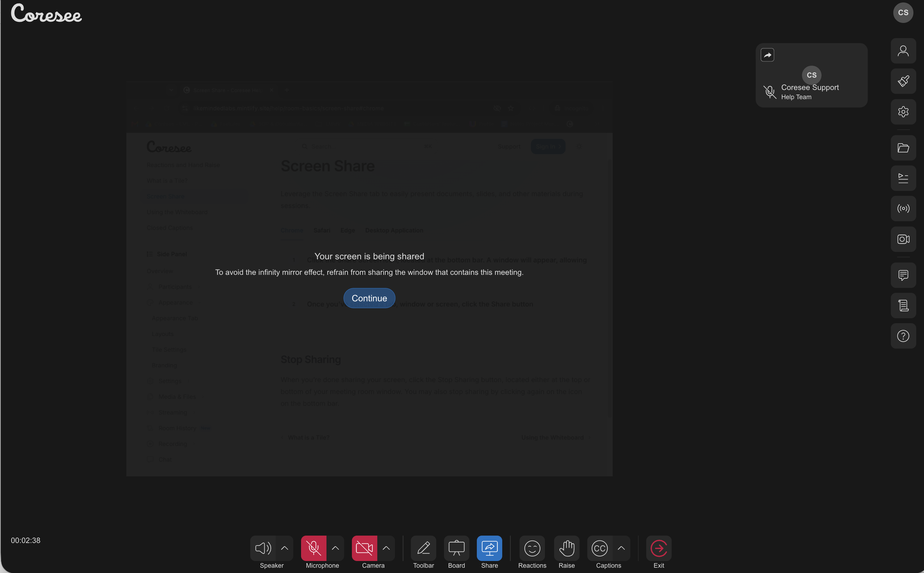
Task: Open Tile Settings sidebar item
Action: 169,349
